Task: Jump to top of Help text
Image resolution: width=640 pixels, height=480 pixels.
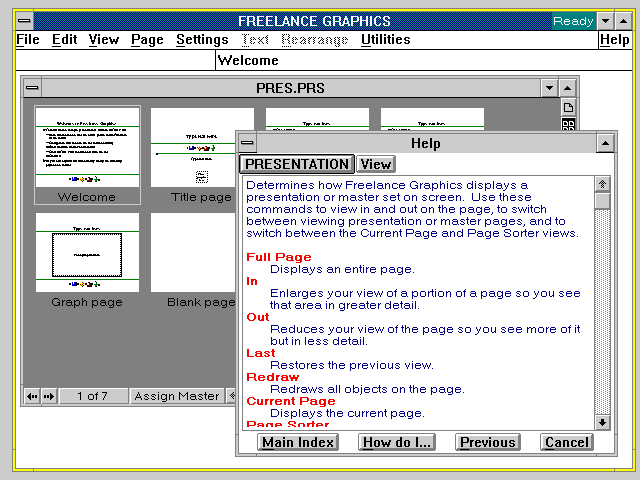Action: coord(602,184)
